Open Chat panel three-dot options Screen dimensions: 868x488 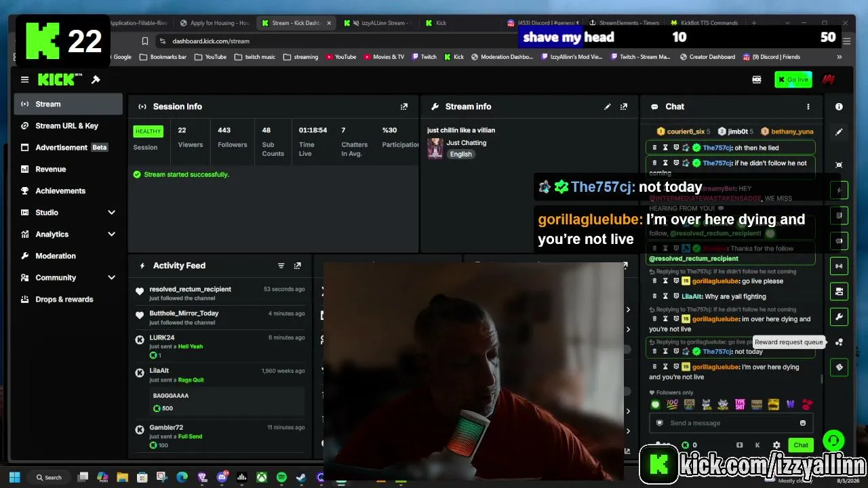[808, 106]
